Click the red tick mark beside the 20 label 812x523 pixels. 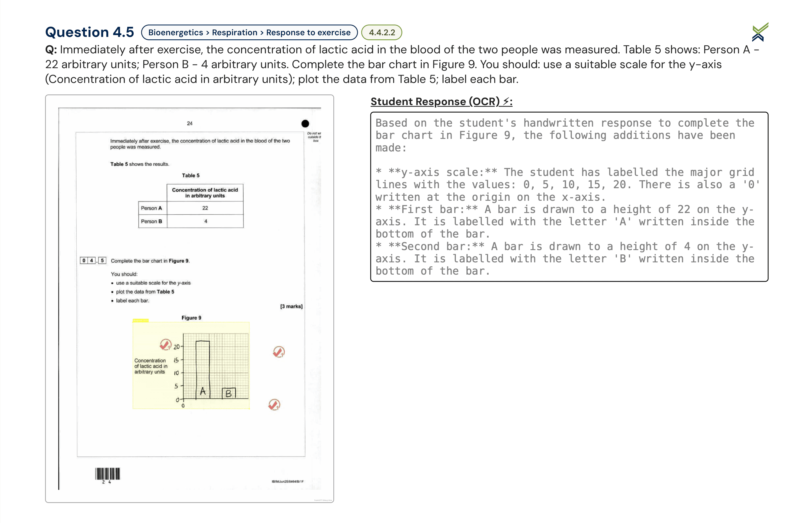click(165, 344)
